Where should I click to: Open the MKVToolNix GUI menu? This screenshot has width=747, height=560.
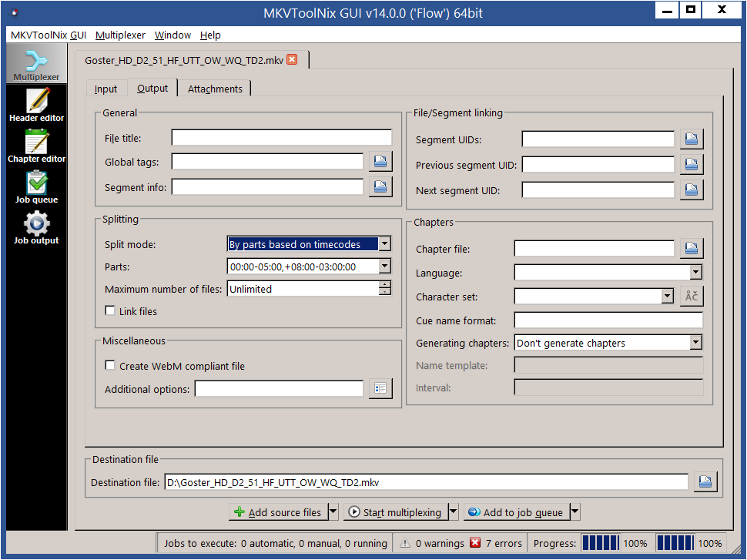[x=49, y=35]
